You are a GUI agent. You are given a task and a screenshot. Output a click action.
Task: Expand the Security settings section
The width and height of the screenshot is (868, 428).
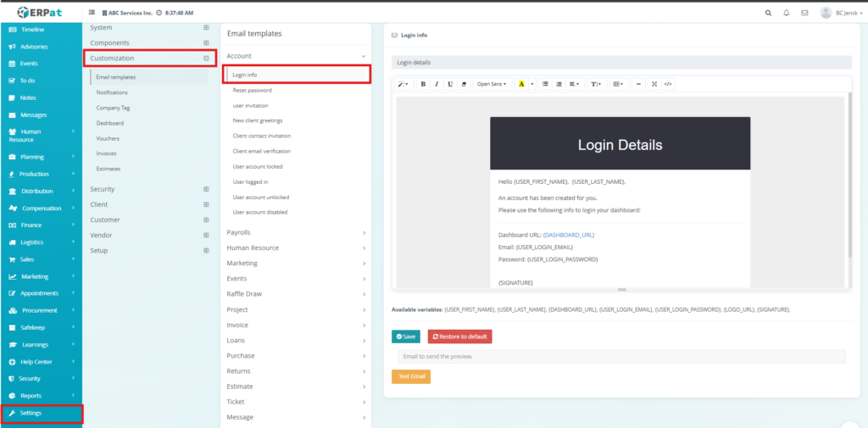(206, 189)
